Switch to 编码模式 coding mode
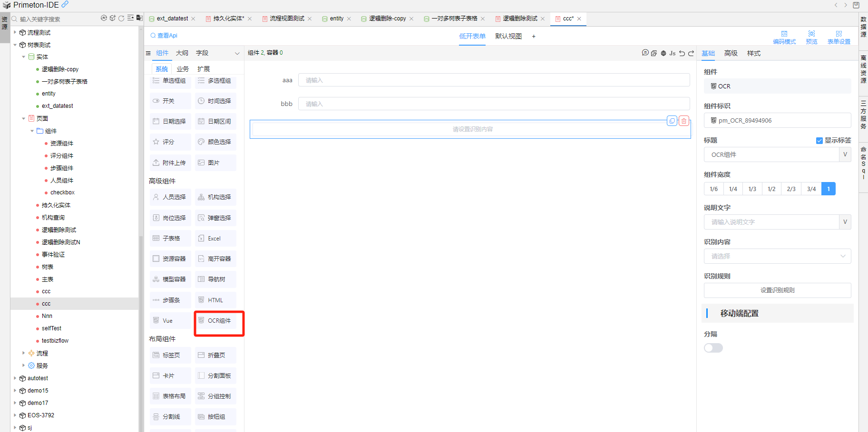The height and width of the screenshot is (432, 868). [784, 38]
